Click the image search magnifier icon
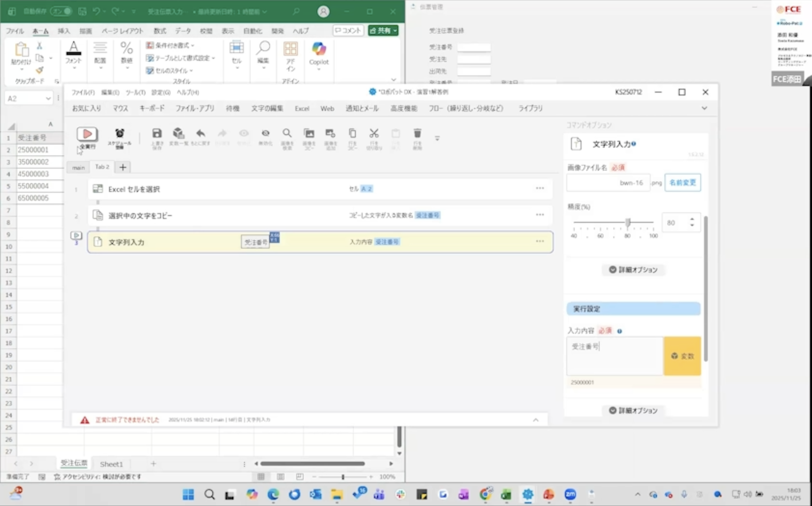This screenshot has width=812, height=506. pos(287,134)
